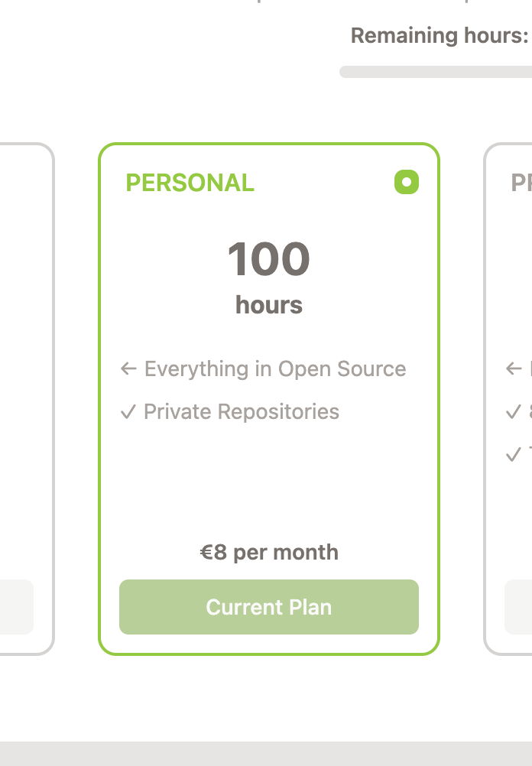Click the Remaining hours progress bar
The image size is (532, 766).
pos(436,72)
